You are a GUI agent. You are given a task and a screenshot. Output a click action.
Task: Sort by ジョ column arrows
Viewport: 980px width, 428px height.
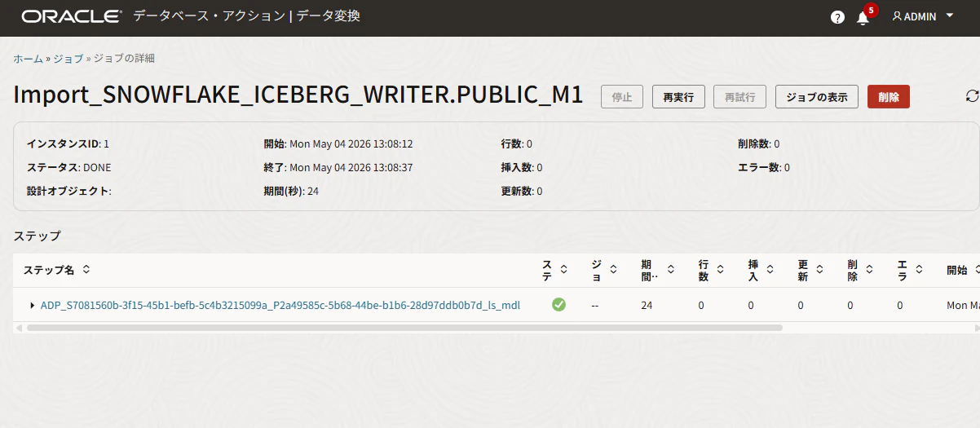coord(613,270)
